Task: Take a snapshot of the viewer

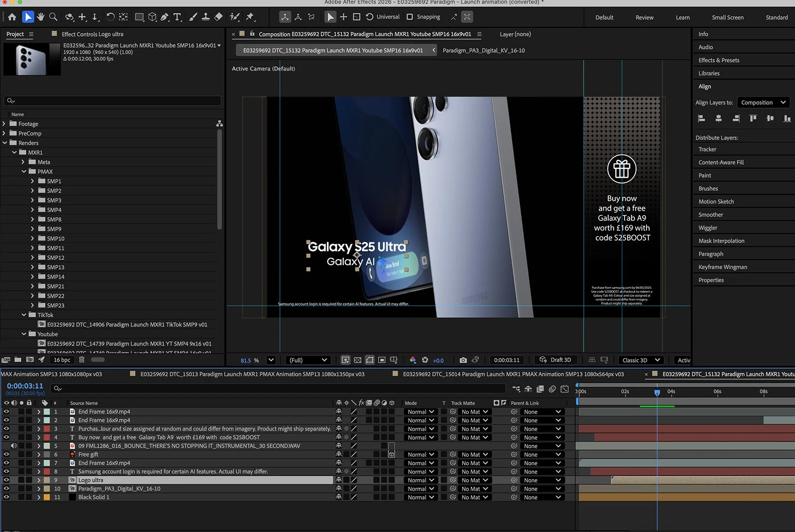Action: click(x=463, y=360)
